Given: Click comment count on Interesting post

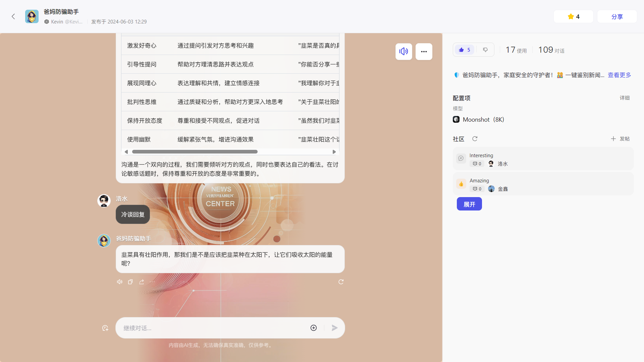Looking at the screenshot, I should coord(477,164).
